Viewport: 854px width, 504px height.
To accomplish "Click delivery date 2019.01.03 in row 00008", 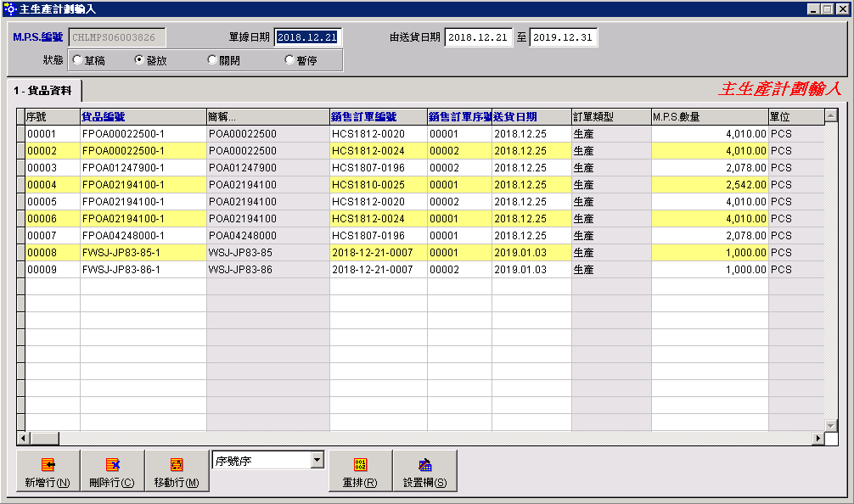I will pos(531,253).
